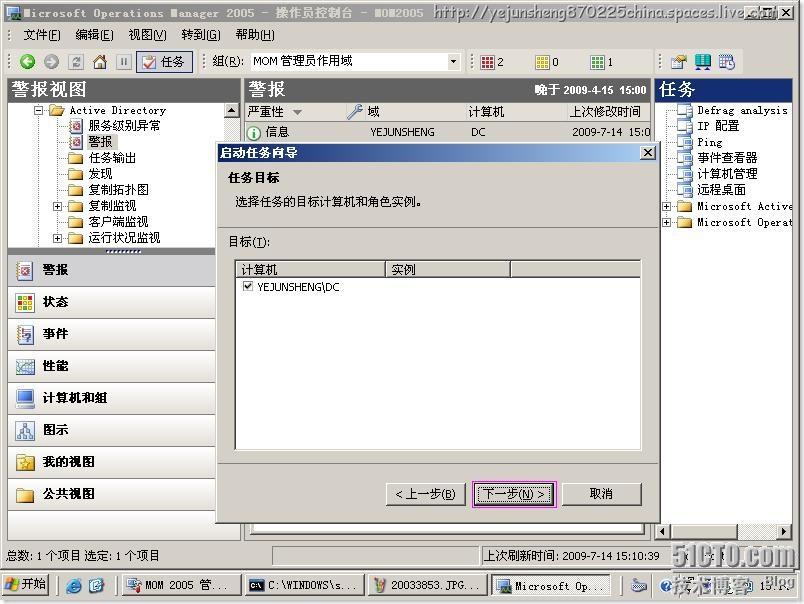Click the 下一步(N) button
The height and width of the screenshot is (604, 804).
pos(514,494)
